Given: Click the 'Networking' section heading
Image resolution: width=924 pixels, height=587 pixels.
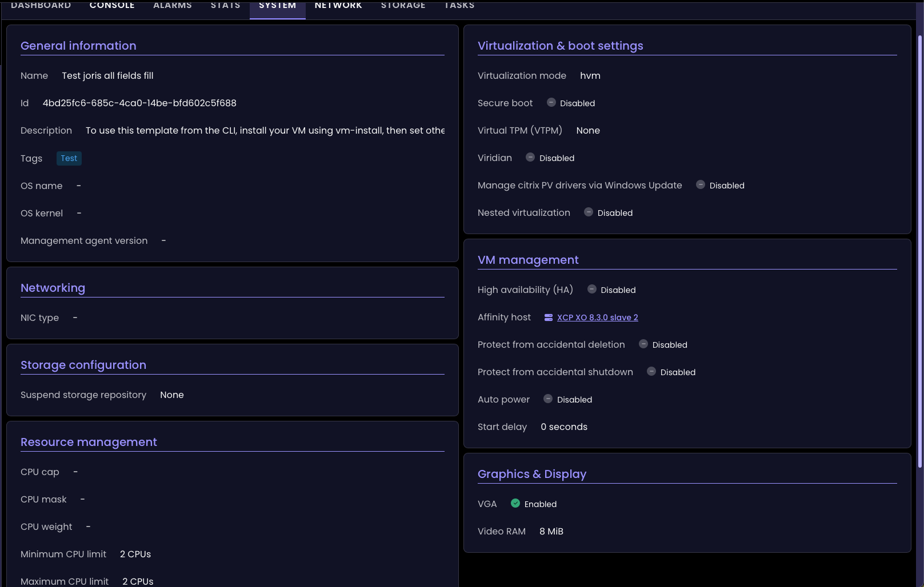Looking at the screenshot, I should click(53, 288).
